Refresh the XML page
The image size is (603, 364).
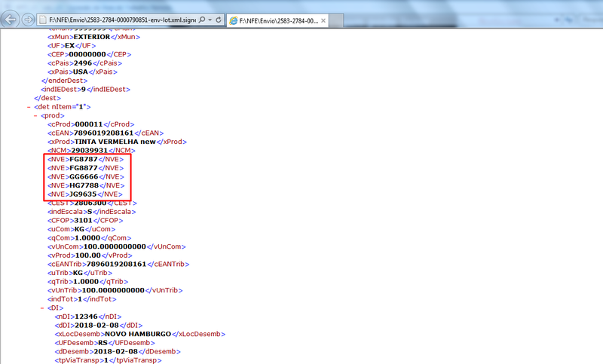pos(219,20)
